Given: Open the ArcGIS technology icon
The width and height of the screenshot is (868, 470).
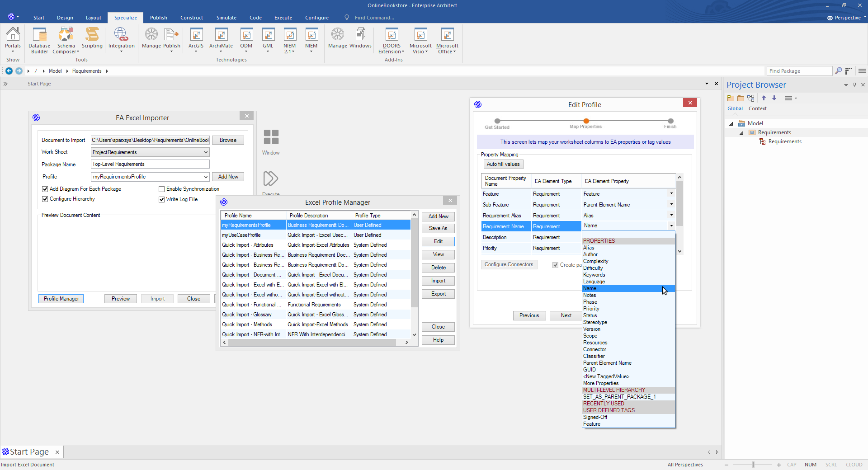Looking at the screenshot, I should pyautogui.click(x=196, y=40).
